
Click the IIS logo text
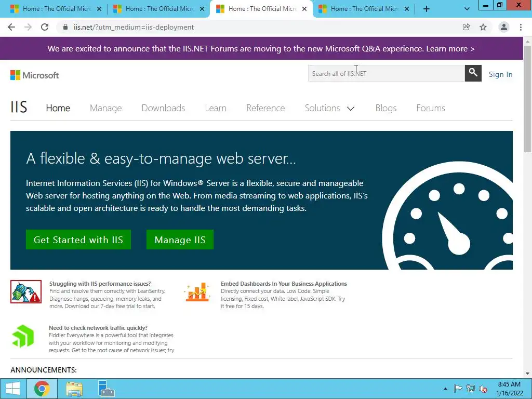pyautogui.click(x=19, y=107)
